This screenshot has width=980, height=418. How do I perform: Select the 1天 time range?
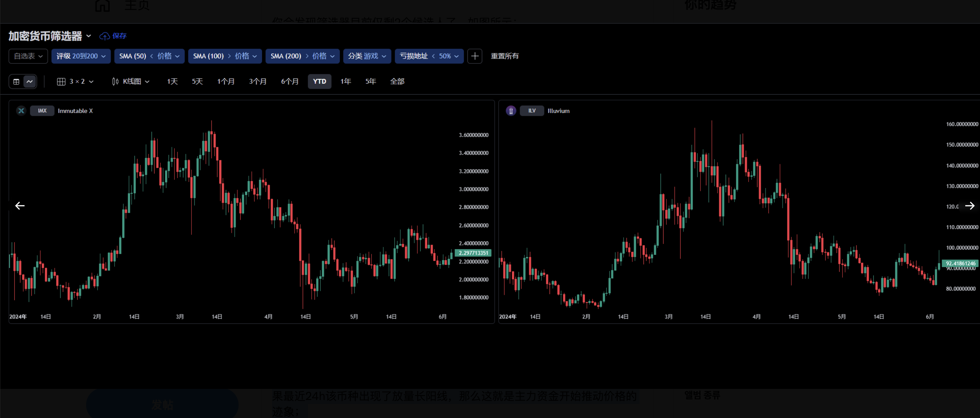pos(172,81)
